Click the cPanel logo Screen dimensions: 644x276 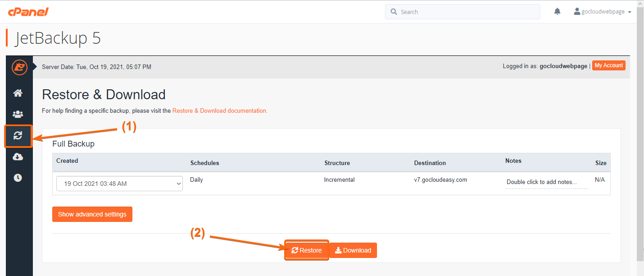(28, 12)
